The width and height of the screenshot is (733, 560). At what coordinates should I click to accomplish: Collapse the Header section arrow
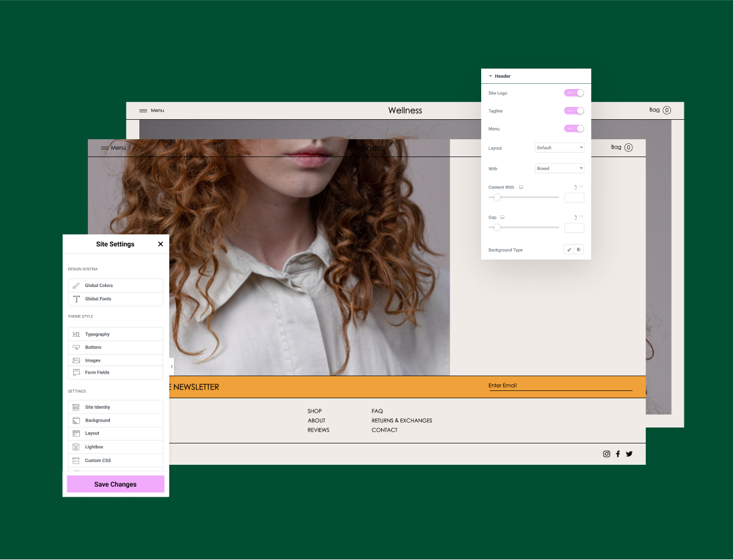[x=490, y=77]
